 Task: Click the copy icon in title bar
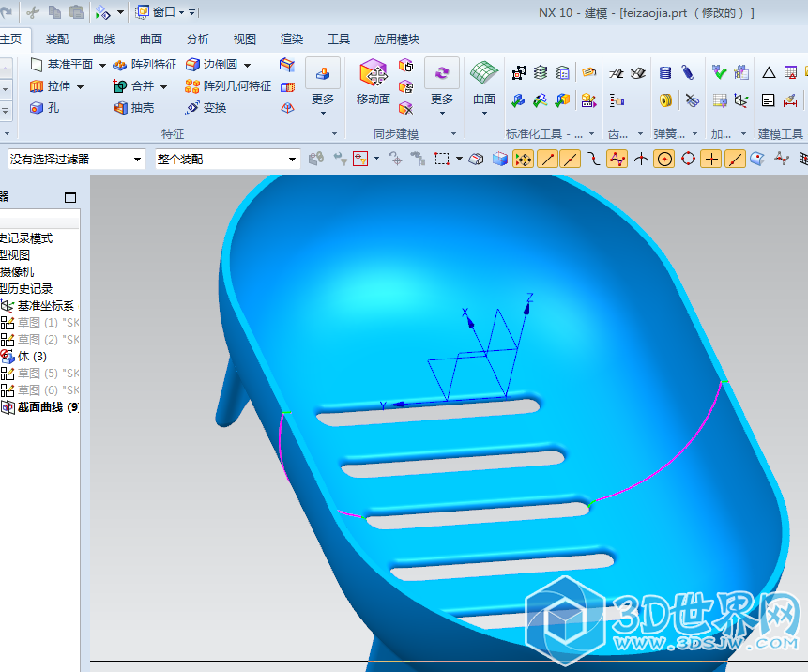pos(54,12)
